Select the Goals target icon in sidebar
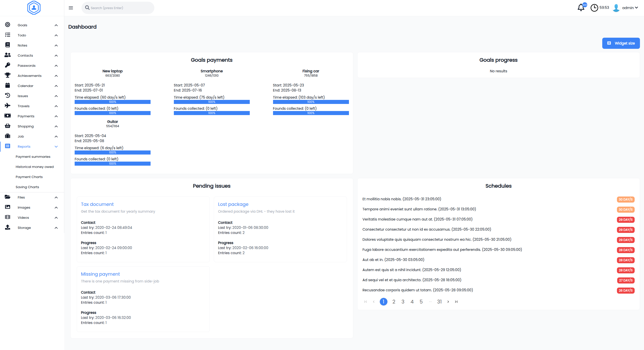 coord(7,25)
